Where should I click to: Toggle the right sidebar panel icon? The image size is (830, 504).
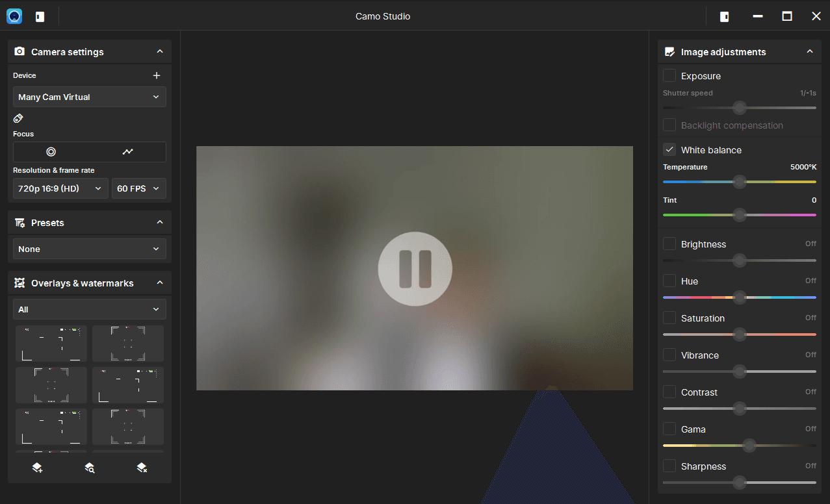pos(725,17)
